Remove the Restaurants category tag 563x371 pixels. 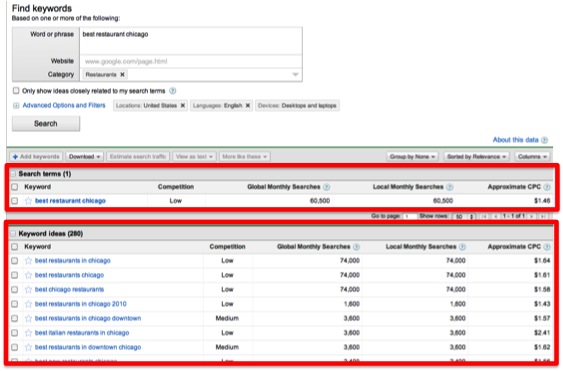(x=122, y=75)
